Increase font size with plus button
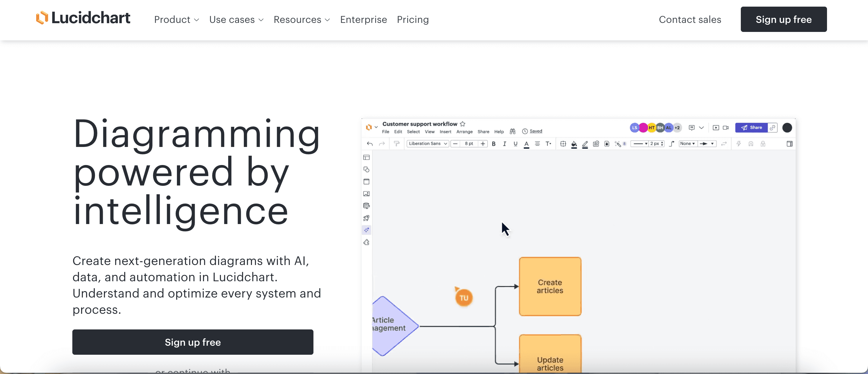This screenshot has width=868, height=374. point(483,144)
